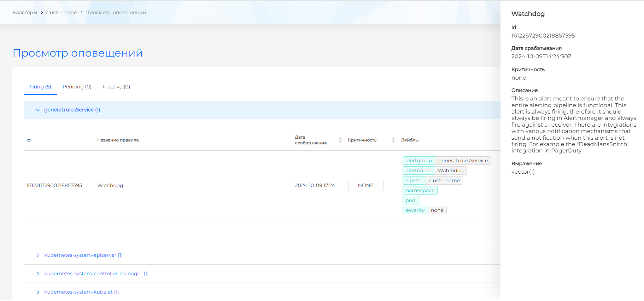The width and height of the screenshot is (644, 301).
Task: Select the Watchdog rule name in row
Action: click(110, 185)
